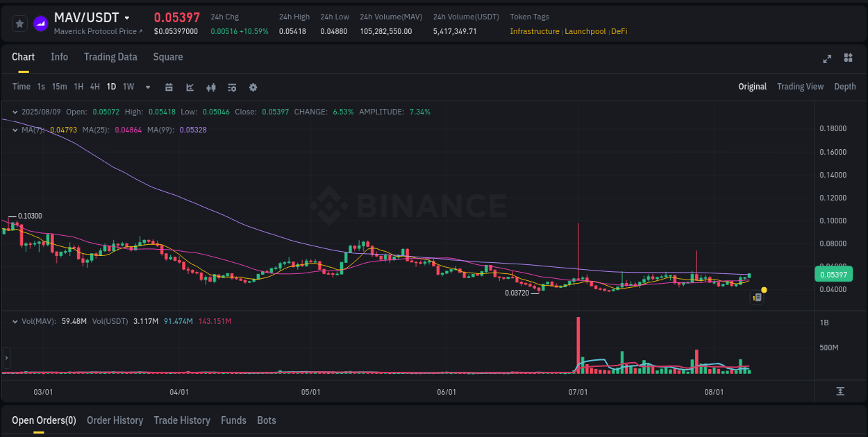Open the chart layout grid icon
The width and height of the screenshot is (868, 437).
[847, 59]
